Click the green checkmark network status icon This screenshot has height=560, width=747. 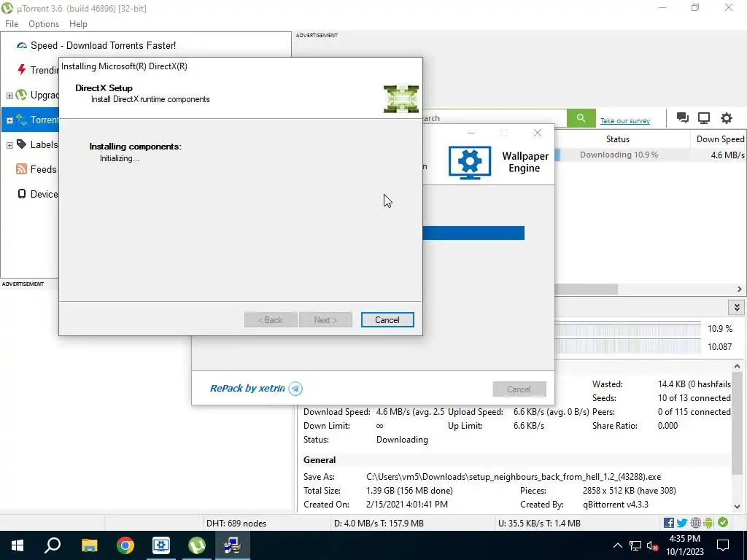[723, 523]
